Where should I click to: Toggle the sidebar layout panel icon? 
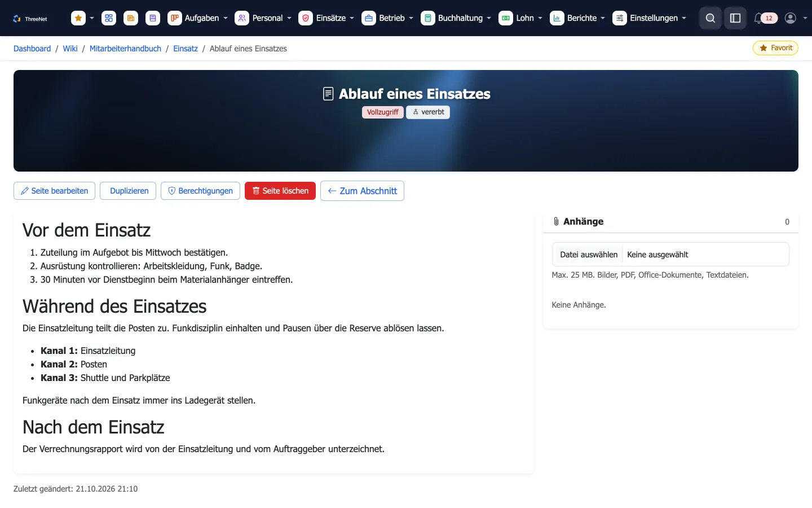coord(735,18)
